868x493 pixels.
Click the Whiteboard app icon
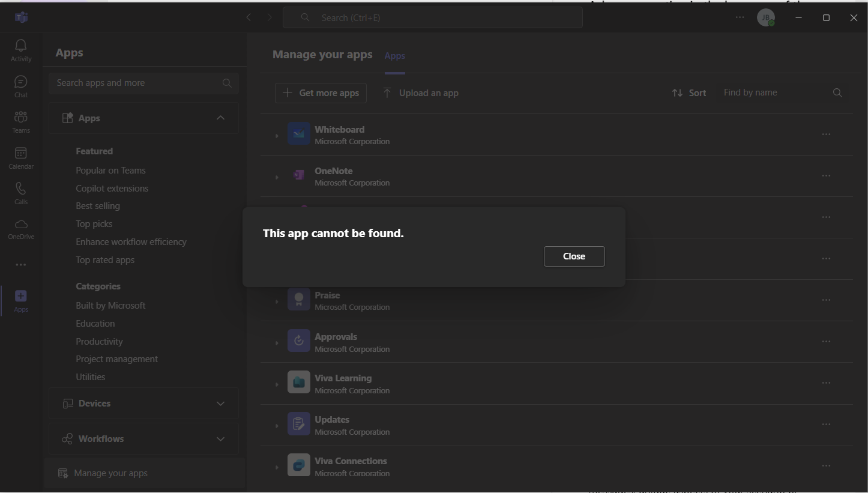(298, 134)
